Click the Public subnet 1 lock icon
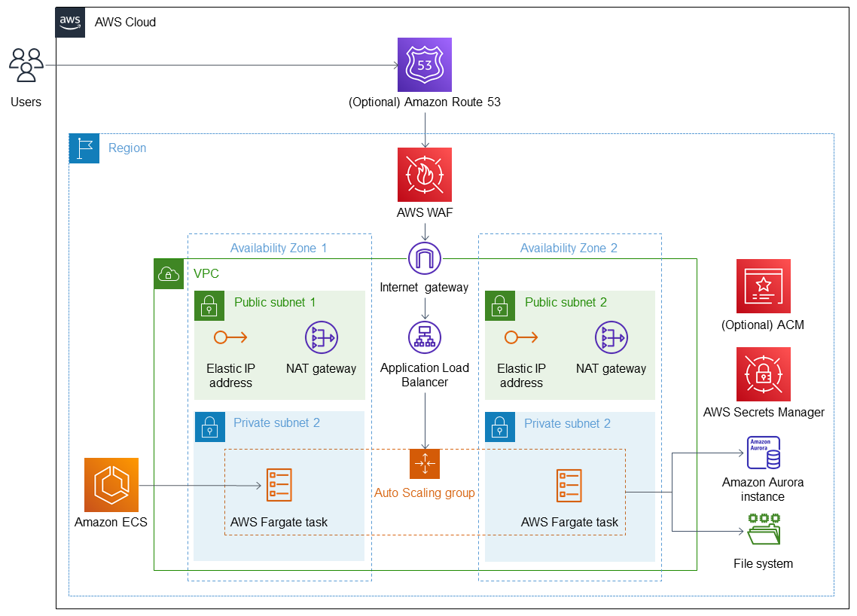The width and height of the screenshot is (857, 616). click(x=209, y=306)
